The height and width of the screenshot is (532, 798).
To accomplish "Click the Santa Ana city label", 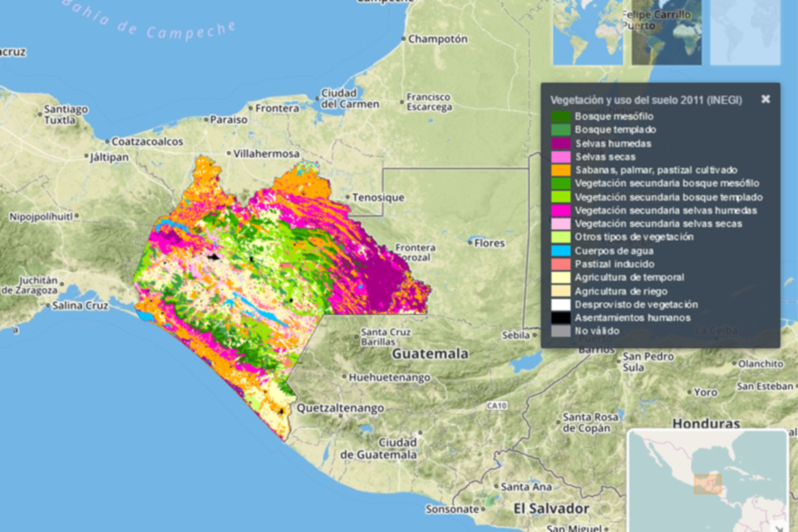I will tap(526, 486).
